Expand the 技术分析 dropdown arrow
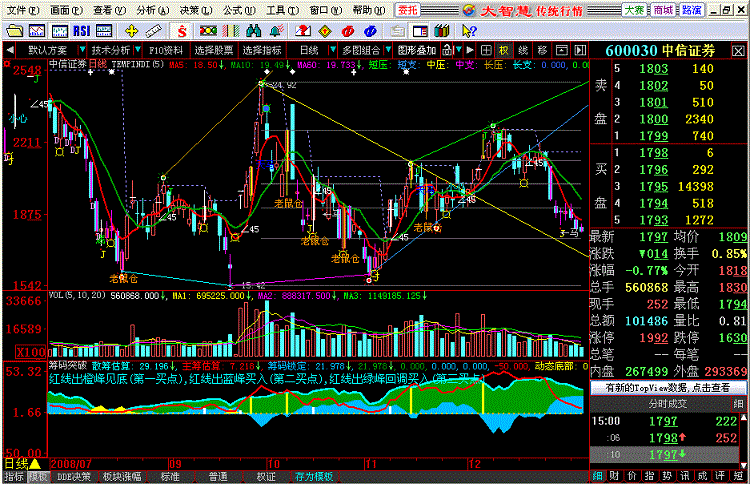Screen dimensions: 750x484 pyautogui.click(x=138, y=50)
